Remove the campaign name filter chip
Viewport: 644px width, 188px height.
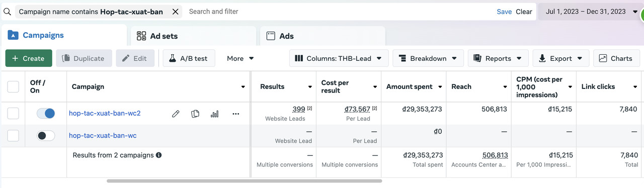(x=175, y=12)
